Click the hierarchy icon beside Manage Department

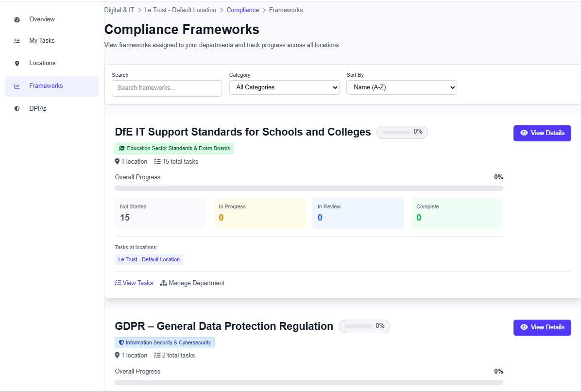point(163,283)
